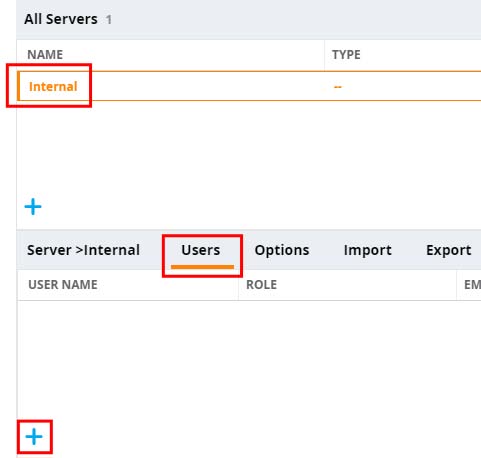The image size is (481, 458).
Task: Sort users by ROLE column header
Action: point(261,285)
